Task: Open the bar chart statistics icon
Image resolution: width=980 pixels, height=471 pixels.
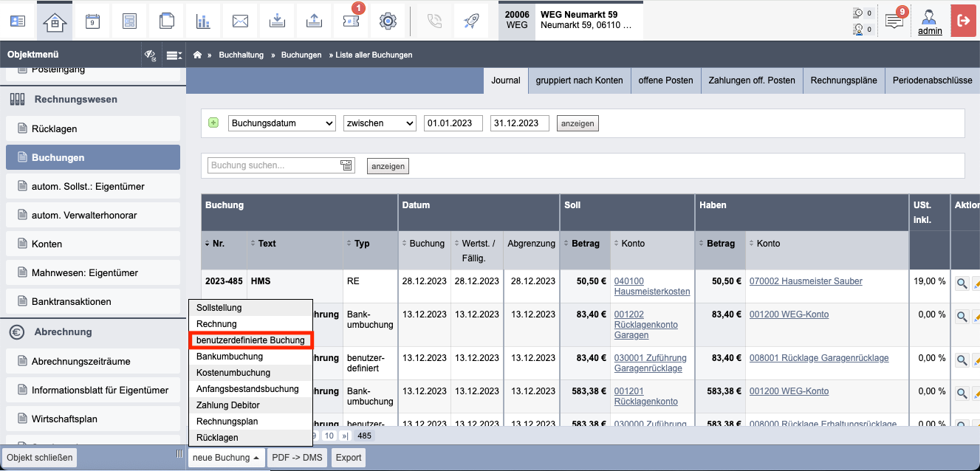Action: tap(203, 21)
